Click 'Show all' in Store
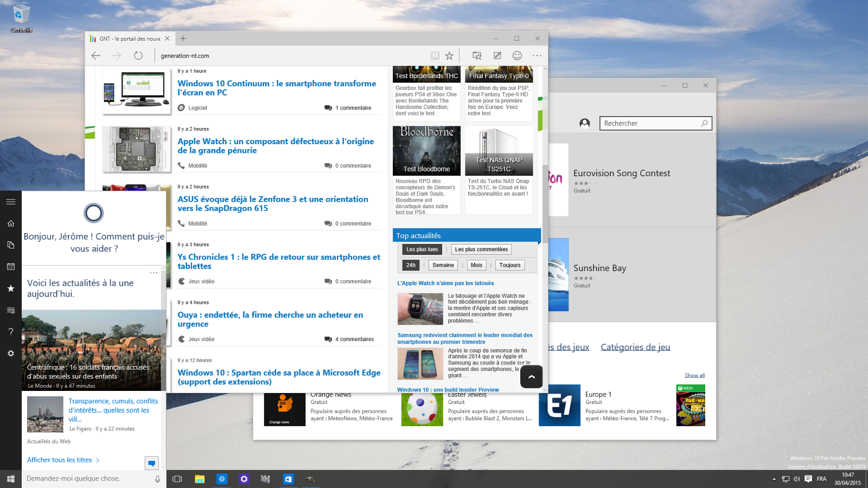The image size is (868, 488). pyautogui.click(x=694, y=375)
